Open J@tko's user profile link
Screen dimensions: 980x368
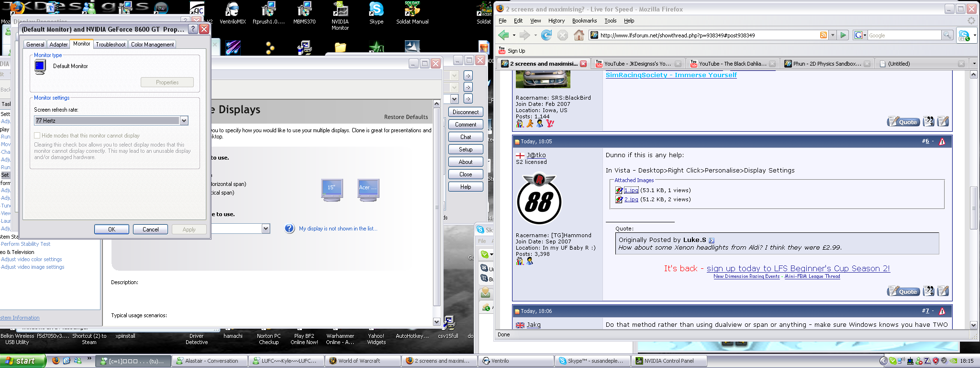tap(536, 155)
